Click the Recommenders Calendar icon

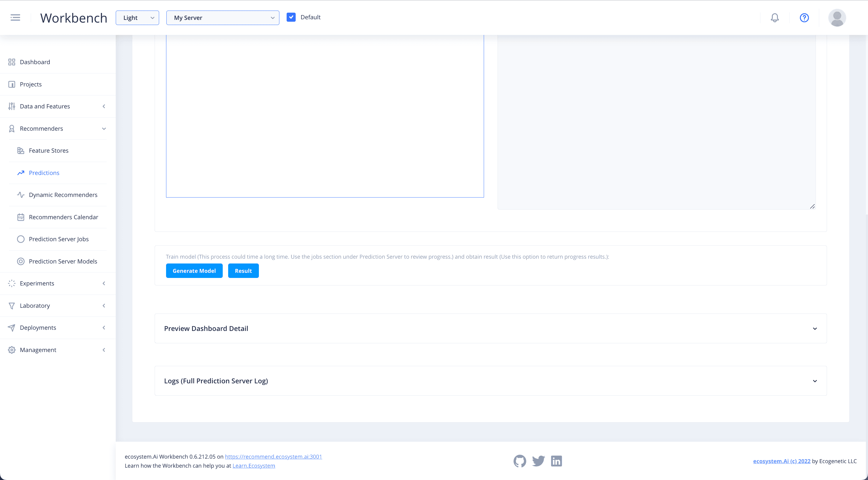click(21, 216)
